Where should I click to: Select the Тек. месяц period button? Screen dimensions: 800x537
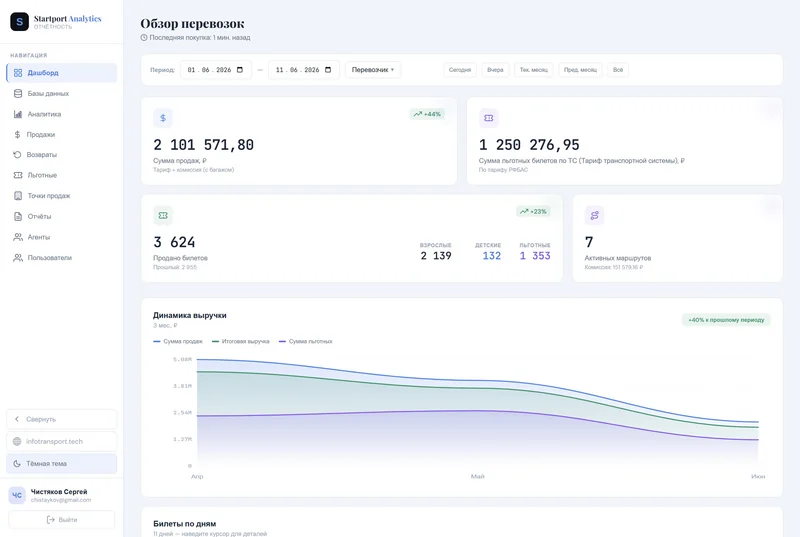pos(534,70)
